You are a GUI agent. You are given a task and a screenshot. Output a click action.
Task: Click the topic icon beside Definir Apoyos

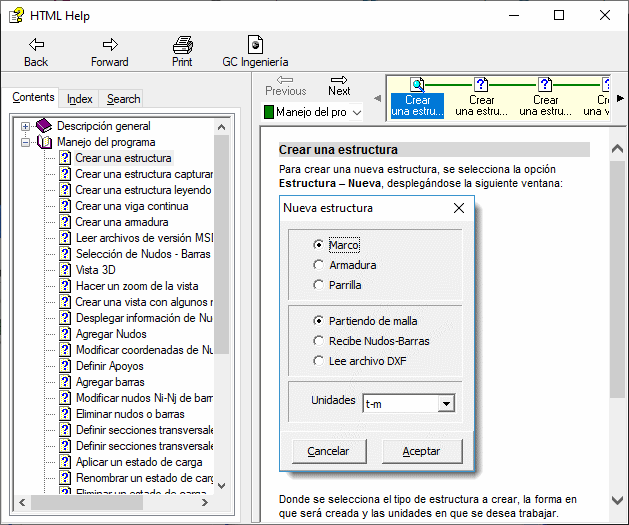[x=65, y=366]
